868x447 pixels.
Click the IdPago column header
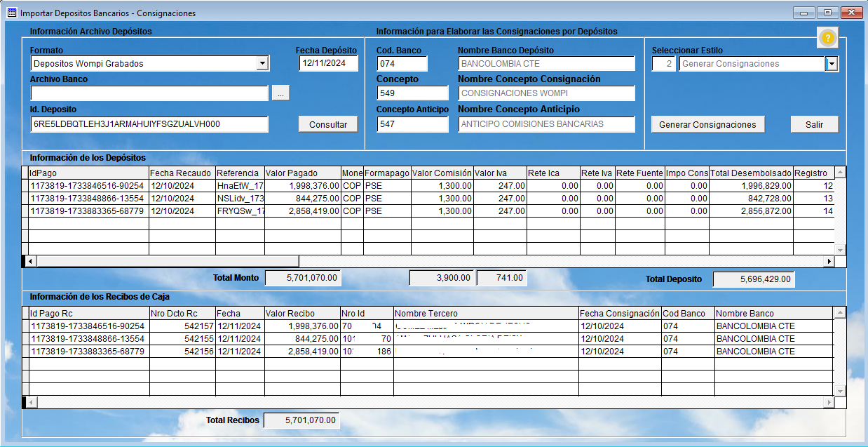(x=88, y=173)
